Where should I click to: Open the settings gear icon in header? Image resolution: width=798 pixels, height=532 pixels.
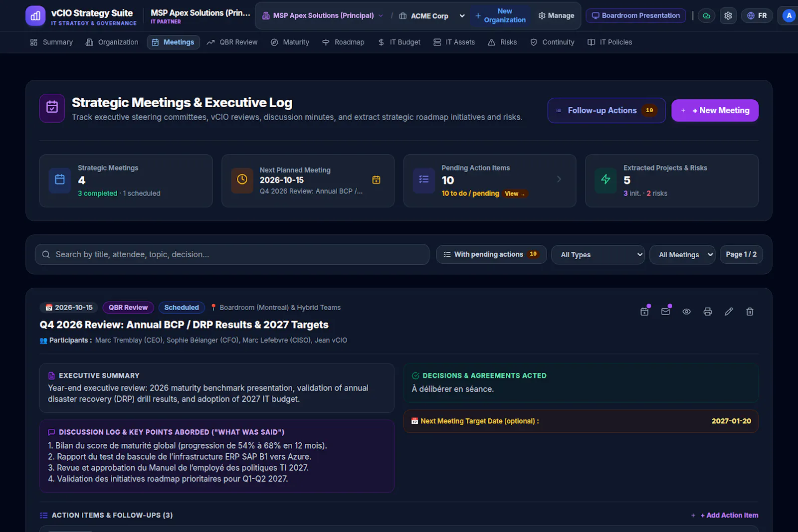pyautogui.click(x=728, y=16)
